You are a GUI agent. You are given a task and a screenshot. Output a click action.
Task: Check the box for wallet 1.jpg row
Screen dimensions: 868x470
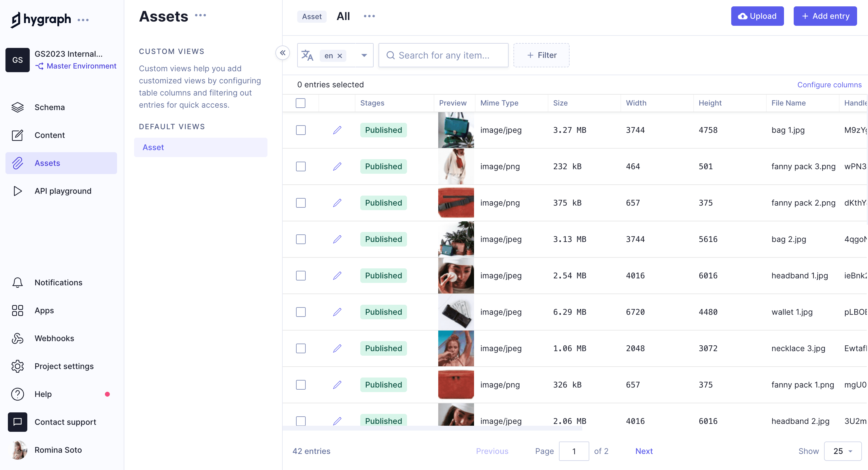(x=301, y=312)
